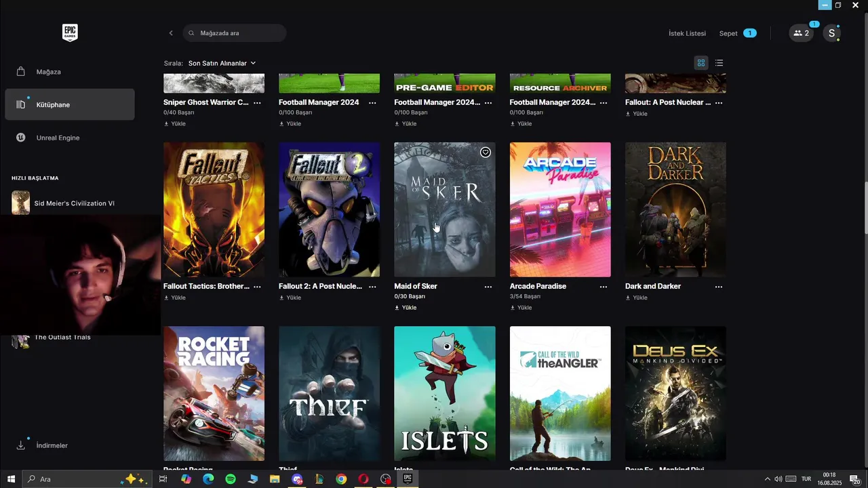The image size is (868, 488).
Task: Go back with the left chevron
Action: (x=171, y=33)
